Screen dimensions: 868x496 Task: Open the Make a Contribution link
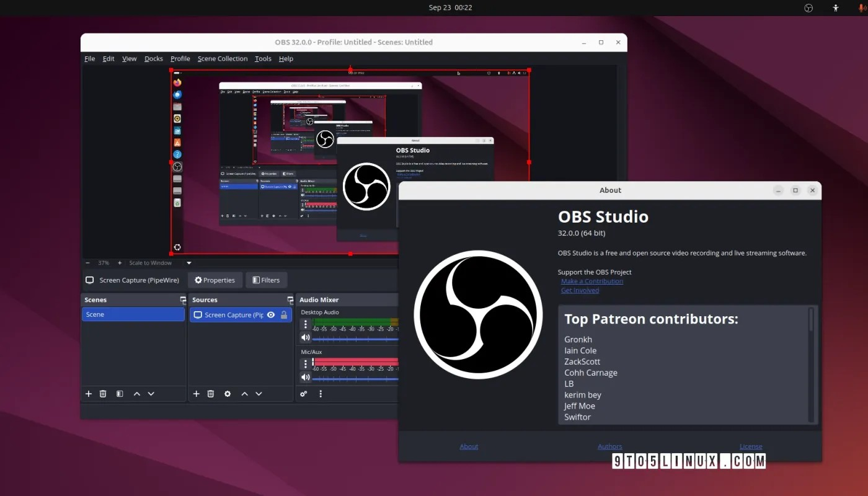591,281
